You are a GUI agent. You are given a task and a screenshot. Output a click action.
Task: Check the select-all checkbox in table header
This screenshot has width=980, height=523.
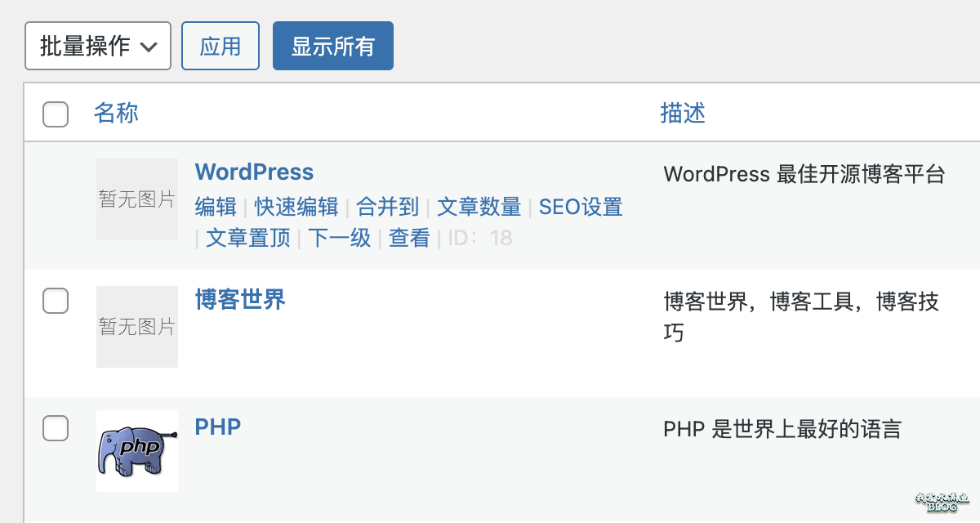[56, 115]
